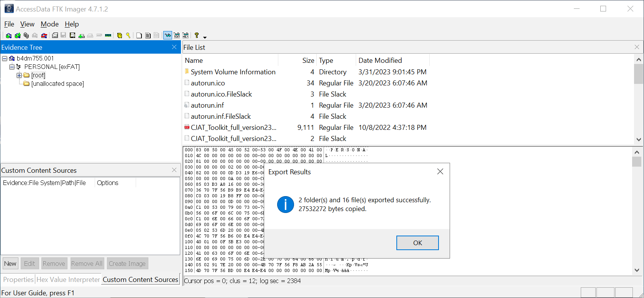Open the File menu

click(9, 24)
